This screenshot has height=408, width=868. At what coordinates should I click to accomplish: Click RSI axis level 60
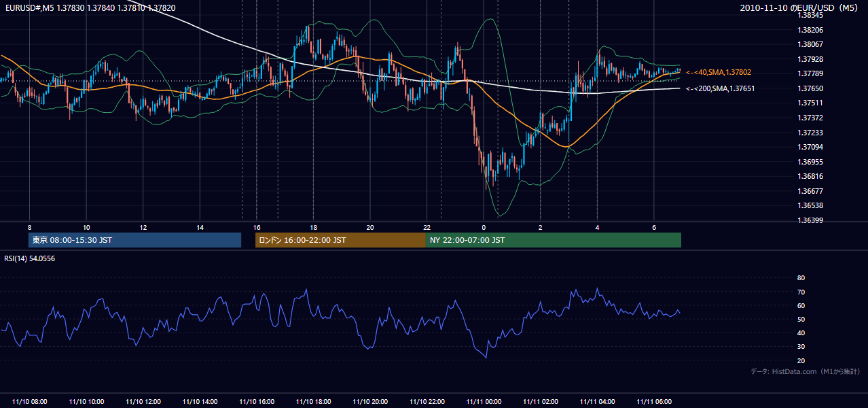pyautogui.click(x=801, y=305)
